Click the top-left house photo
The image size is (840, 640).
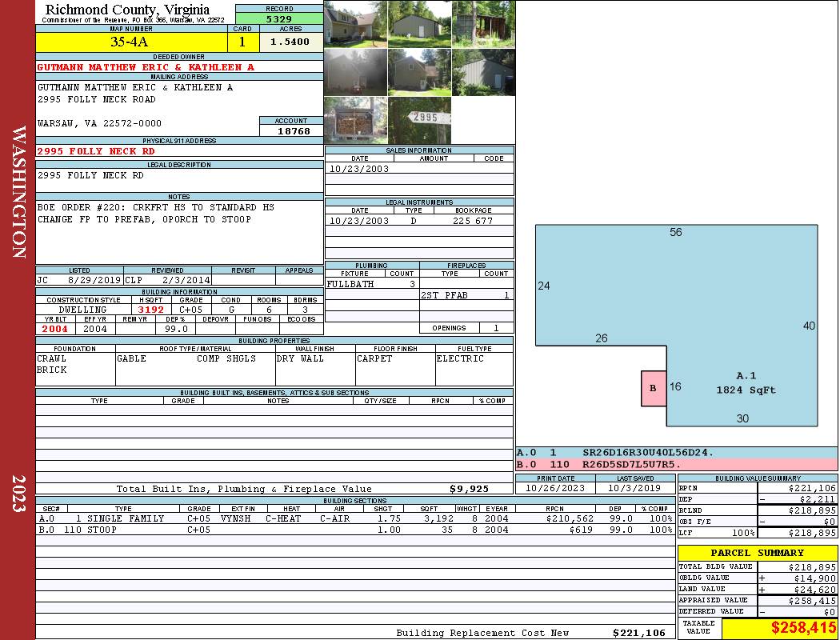point(355,24)
